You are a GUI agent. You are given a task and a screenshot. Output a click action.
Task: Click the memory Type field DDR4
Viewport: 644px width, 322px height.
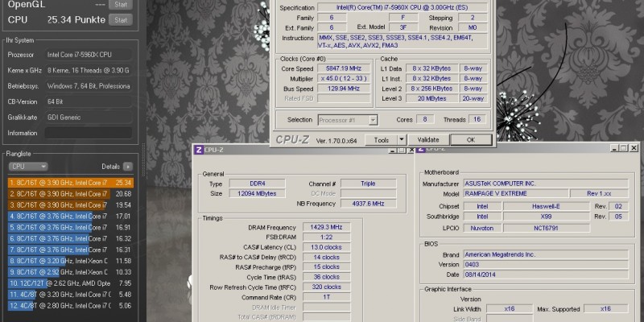click(257, 184)
